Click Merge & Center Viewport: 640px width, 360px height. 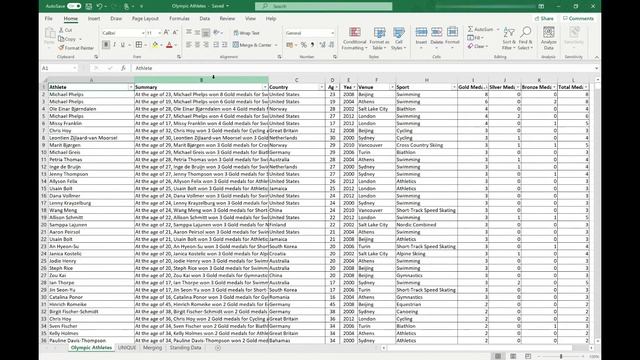point(252,45)
